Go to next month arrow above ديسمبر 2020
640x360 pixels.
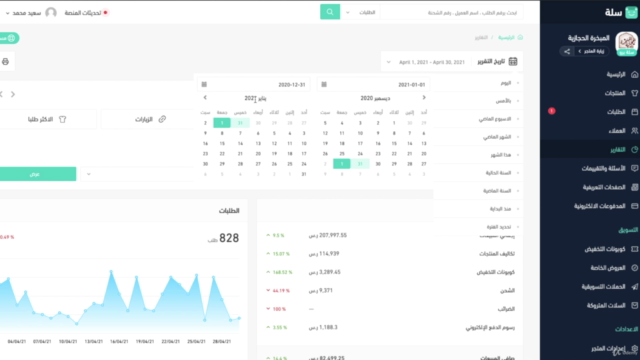tap(424, 98)
